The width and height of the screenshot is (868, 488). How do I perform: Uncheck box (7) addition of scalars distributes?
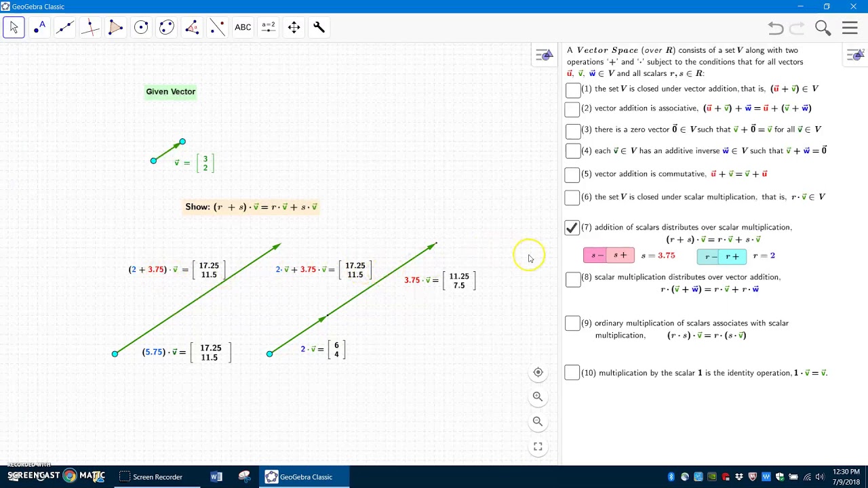coord(572,228)
